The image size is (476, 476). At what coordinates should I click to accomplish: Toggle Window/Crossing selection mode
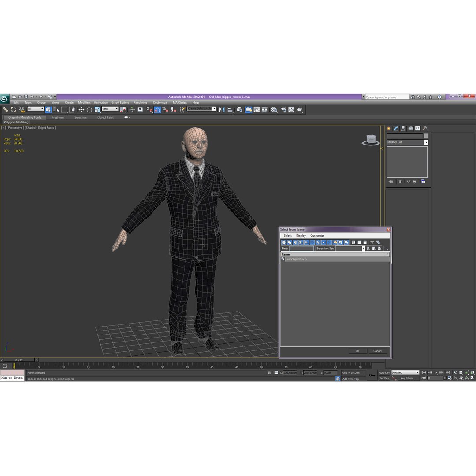[x=72, y=110]
